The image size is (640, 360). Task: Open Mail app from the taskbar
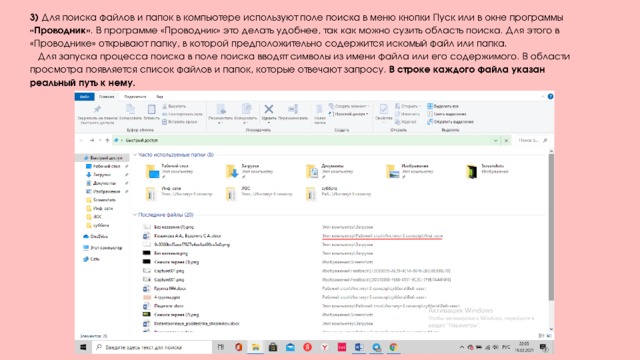pos(290,347)
